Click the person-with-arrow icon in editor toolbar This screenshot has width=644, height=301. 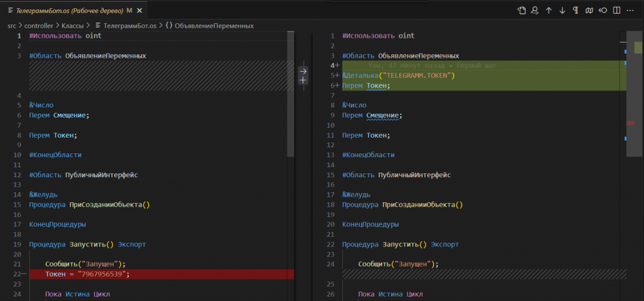[535, 11]
